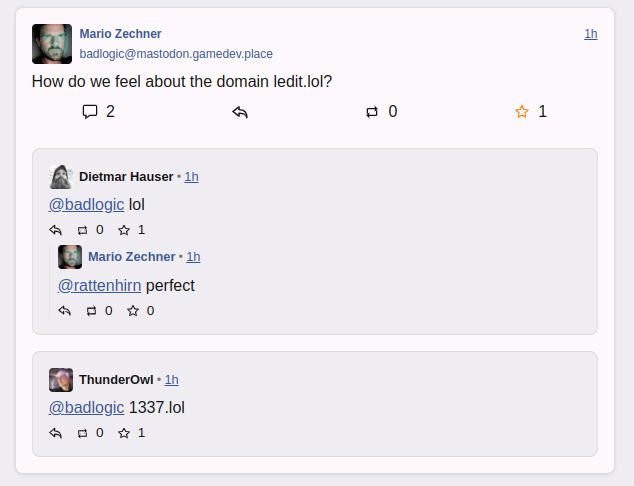Open Mario Zechner profile name link at top
634x486 pixels.
click(120, 34)
